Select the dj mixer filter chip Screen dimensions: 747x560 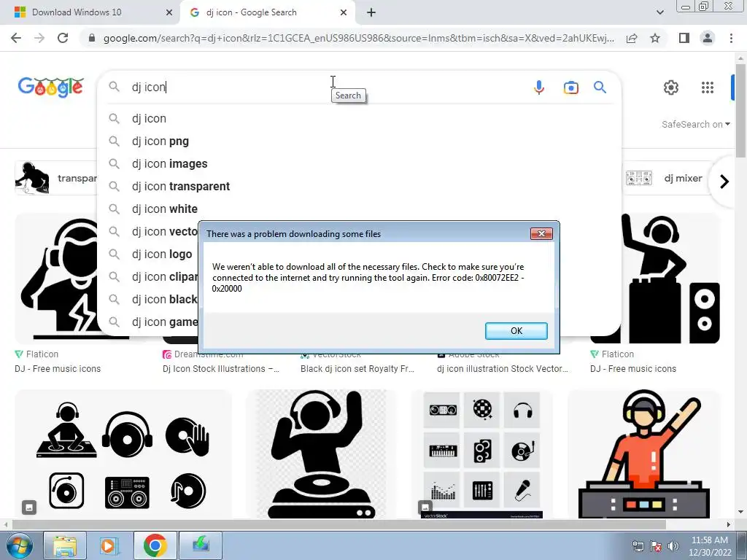click(x=664, y=179)
